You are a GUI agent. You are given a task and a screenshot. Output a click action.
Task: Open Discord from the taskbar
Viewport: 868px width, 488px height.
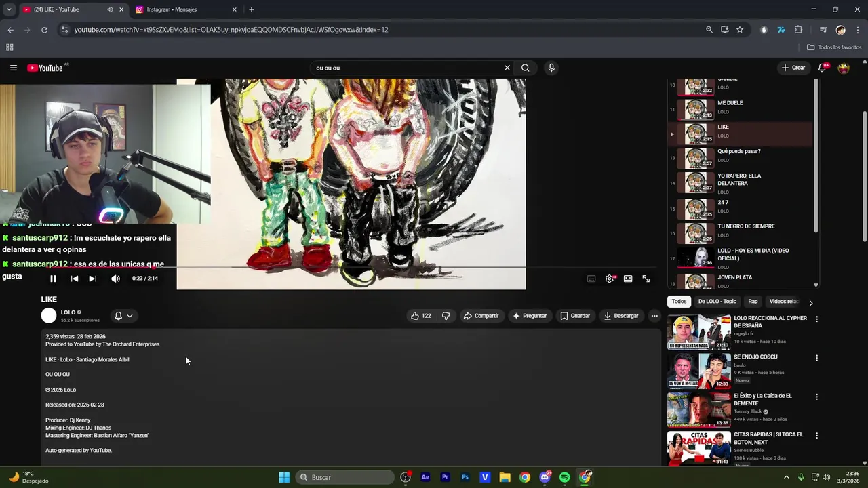(x=545, y=477)
